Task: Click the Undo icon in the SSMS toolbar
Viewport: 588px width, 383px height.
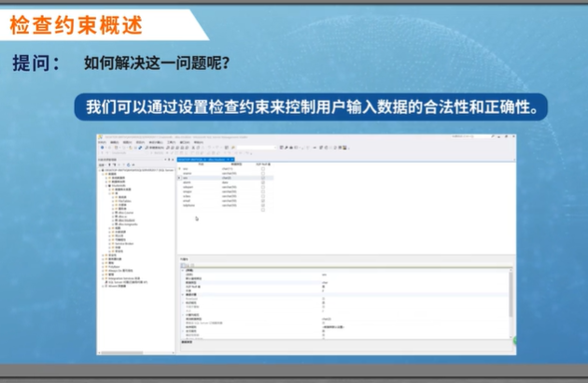Action: click(x=210, y=148)
